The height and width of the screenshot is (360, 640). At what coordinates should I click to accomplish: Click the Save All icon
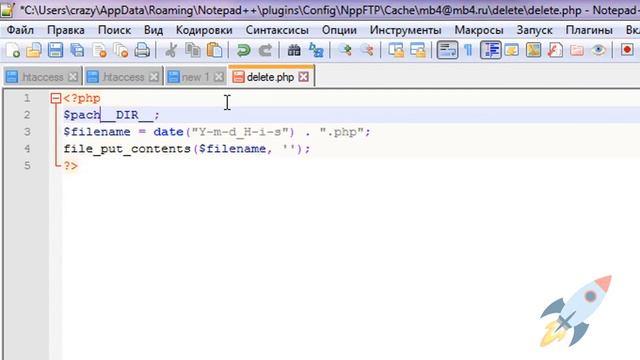pyautogui.click(x=77, y=50)
